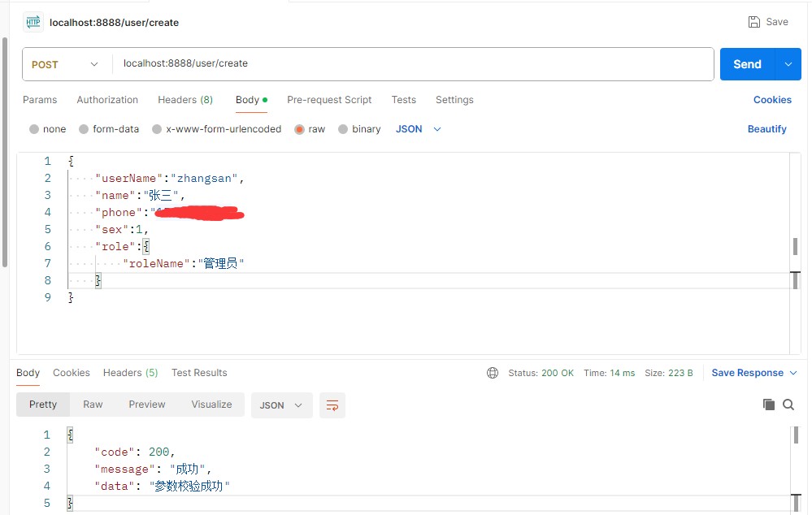Open the POST method dropdown

(67, 64)
